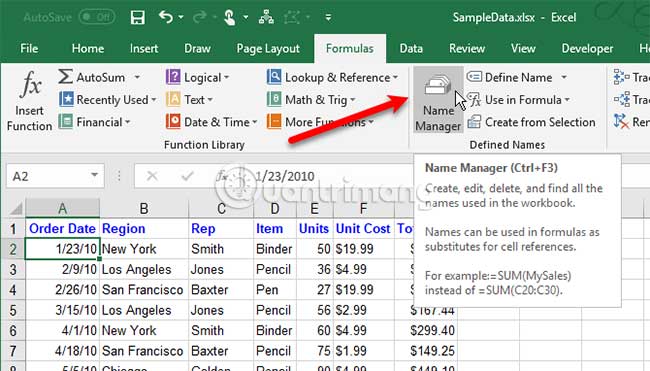The image size is (650, 371).
Task: Select column C header
Action: click(x=221, y=208)
